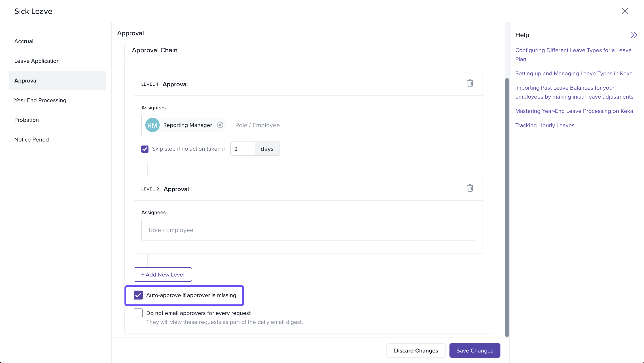Screen dimensions: 644x363
Task: Enable Do not email approvers checkbox
Action: [138, 313]
